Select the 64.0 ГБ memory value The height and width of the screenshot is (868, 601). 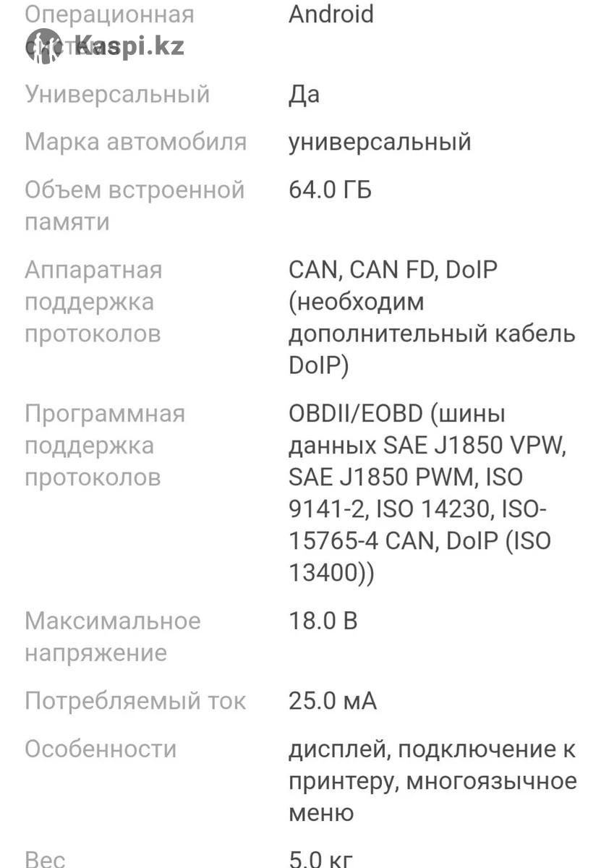330,190
